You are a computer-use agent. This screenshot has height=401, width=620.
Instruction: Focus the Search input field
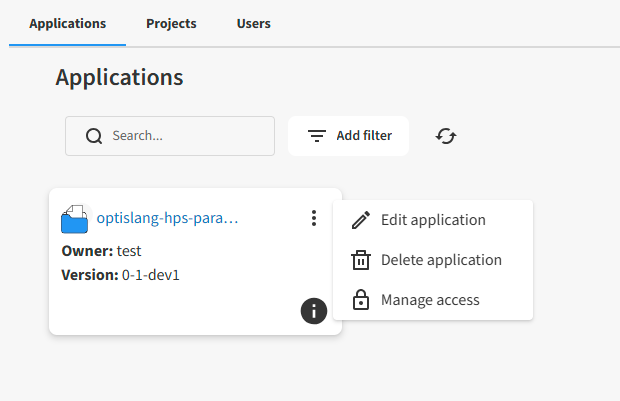click(x=185, y=136)
